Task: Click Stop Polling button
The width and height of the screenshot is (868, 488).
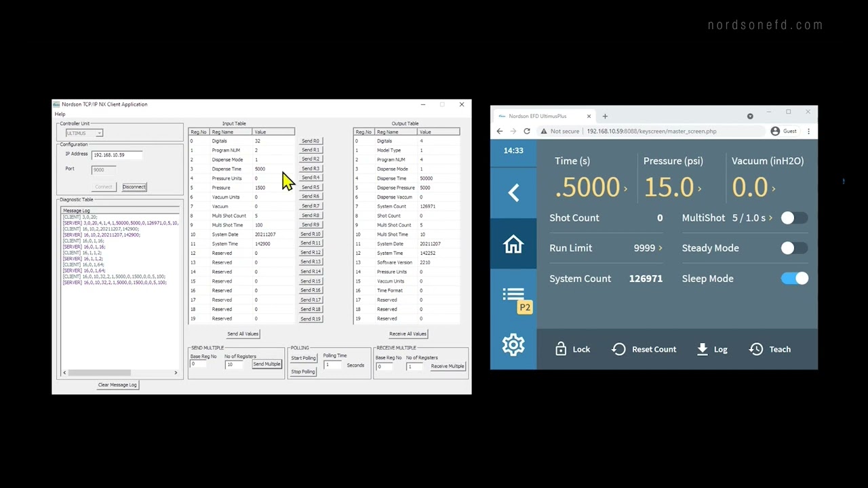Action: point(303,371)
